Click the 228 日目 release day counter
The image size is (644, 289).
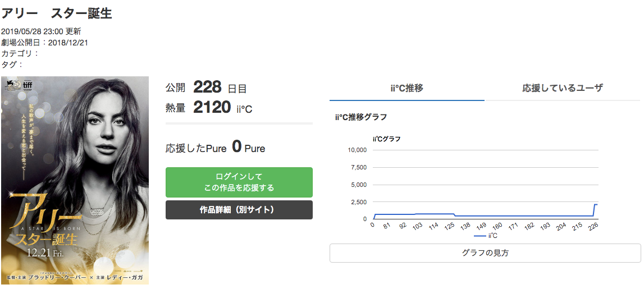tap(220, 88)
